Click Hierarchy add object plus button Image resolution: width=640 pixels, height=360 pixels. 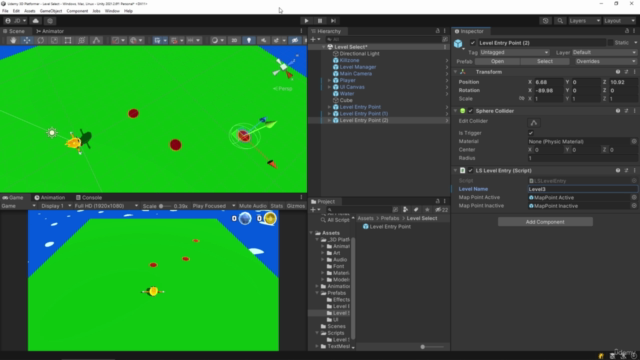click(313, 40)
